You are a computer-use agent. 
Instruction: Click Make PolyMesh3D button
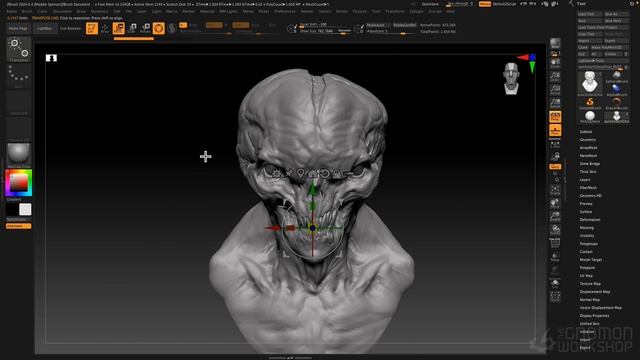(x=609, y=47)
